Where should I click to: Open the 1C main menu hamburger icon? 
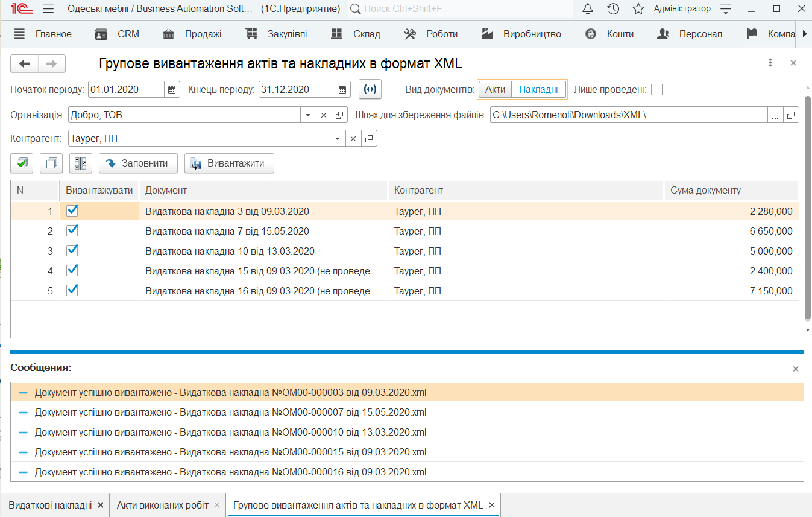tap(49, 9)
